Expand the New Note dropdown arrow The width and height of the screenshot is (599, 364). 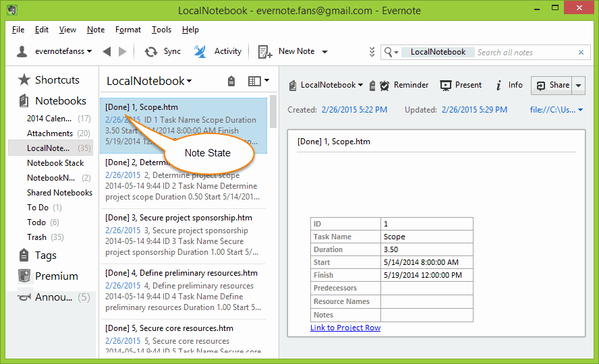pyautogui.click(x=324, y=52)
